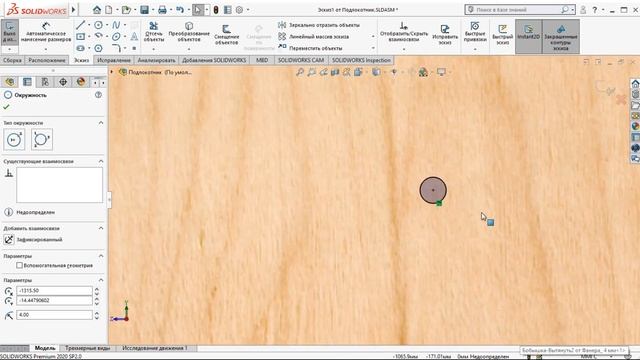This screenshot has height=360, width=640.
Task: Open a file with the Open folder icon
Action: pos(126,9)
